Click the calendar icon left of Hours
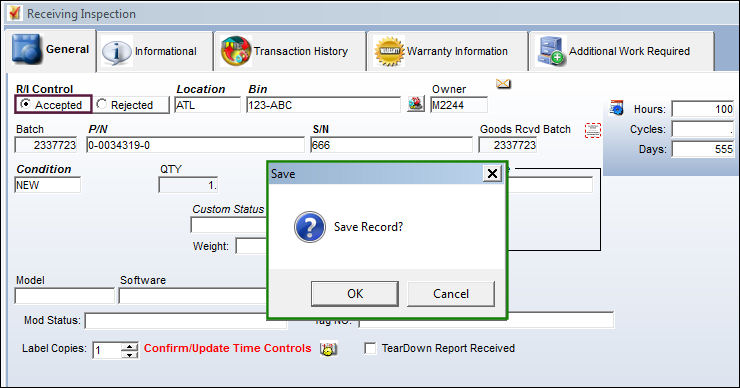Image resolution: width=740 pixels, height=388 pixels. [x=616, y=108]
